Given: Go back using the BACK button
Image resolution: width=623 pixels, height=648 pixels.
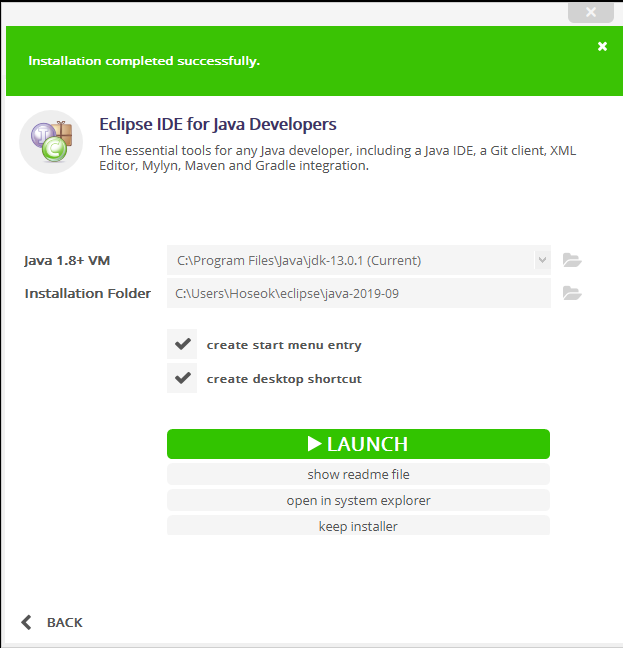Looking at the screenshot, I should [52, 622].
